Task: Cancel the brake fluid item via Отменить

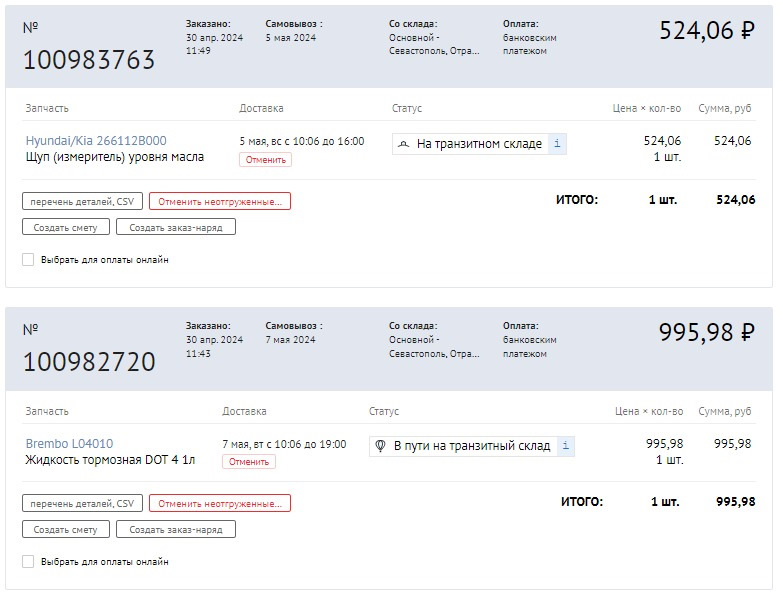Action: 249,462
